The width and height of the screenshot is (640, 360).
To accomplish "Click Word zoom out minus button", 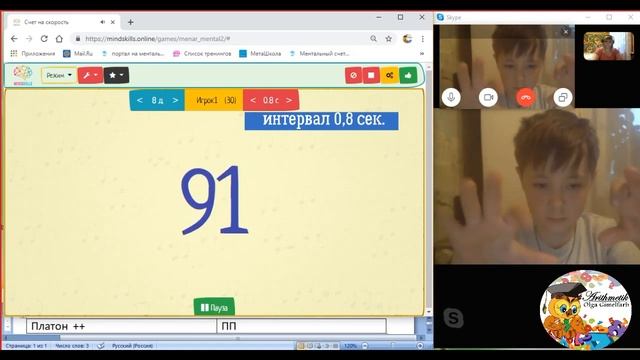I will click(365, 346).
